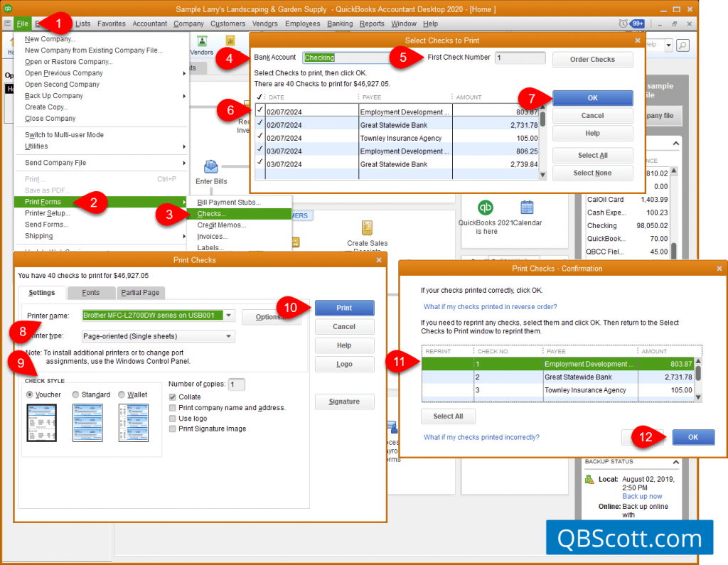Click the Local backup status icon
Viewport: 728px width, 565px height.
pos(589,479)
